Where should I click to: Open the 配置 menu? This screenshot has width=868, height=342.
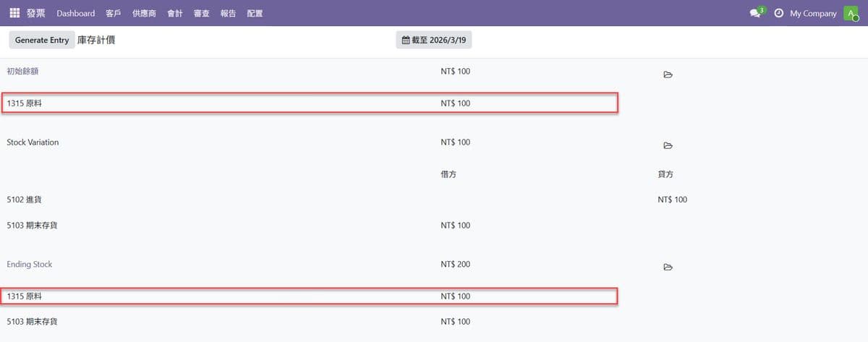pyautogui.click(x=255, y=13)
